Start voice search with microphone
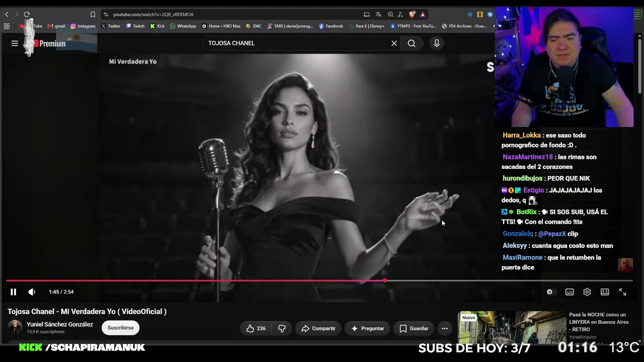This screenshot has width=644, height=362. (437, 43)
